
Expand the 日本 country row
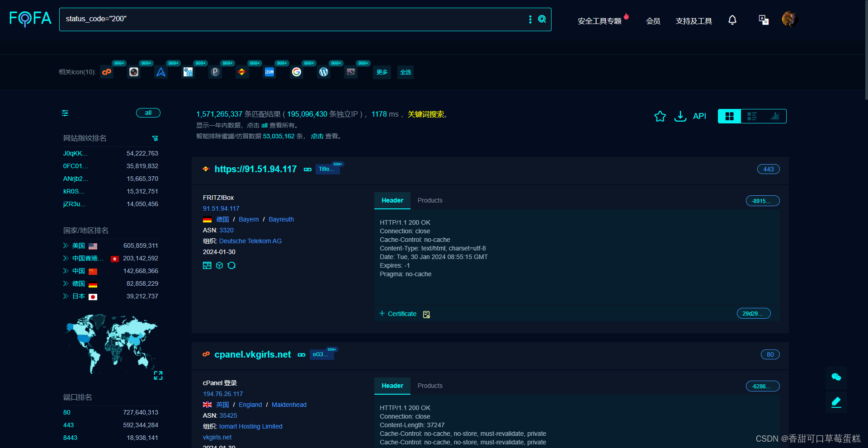coord(66,296)
